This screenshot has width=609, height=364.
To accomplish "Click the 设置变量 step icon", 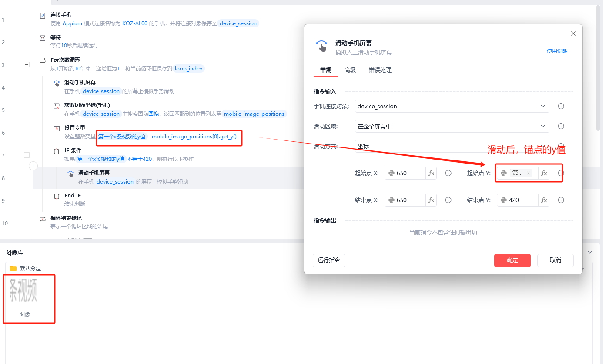I will pos(57,128).
